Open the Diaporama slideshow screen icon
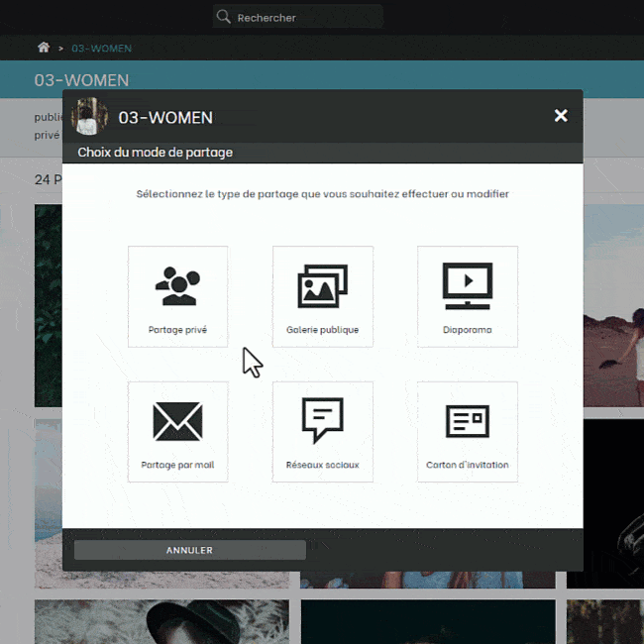The image size is (644, 644). (x=467, y=286)
